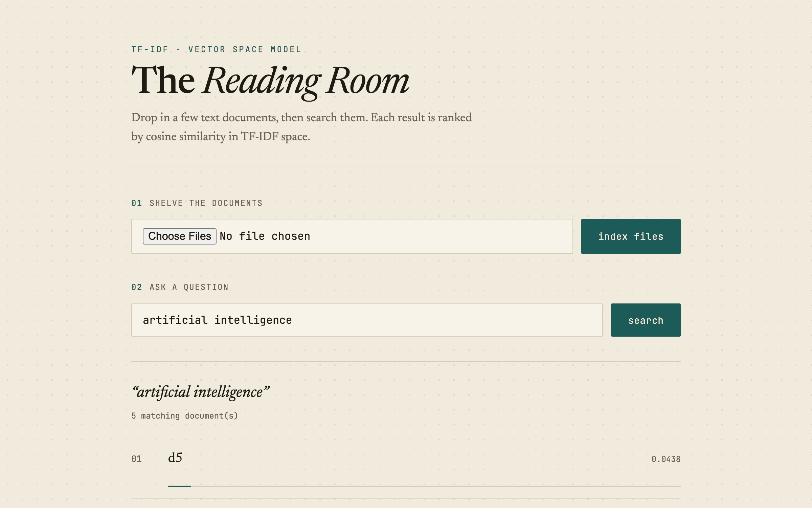Click the index files button
This screenshot has height=508, width=812.
pos(631,236)
